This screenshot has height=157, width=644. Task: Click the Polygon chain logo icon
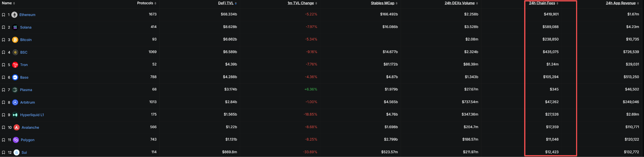point(16,140)
